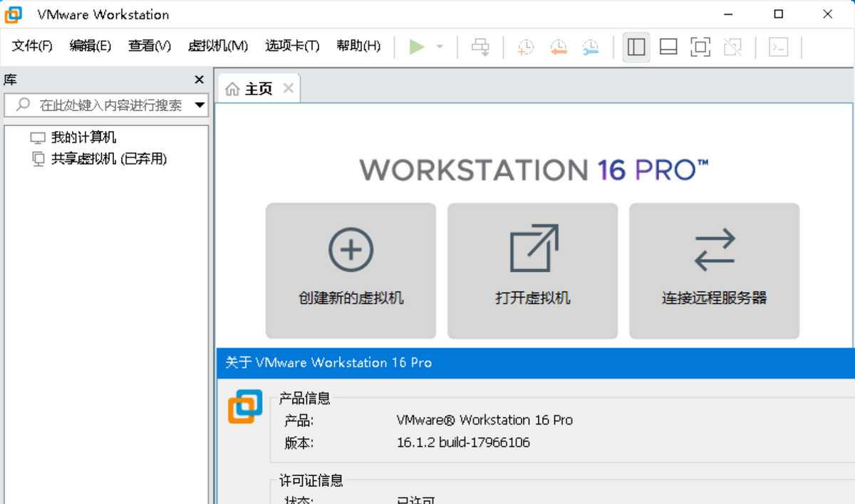This screenshot has width=855, height=504.
Task: Click the Send Ctrl+Alt+Del toolbar icon
Action: (481, 47)
